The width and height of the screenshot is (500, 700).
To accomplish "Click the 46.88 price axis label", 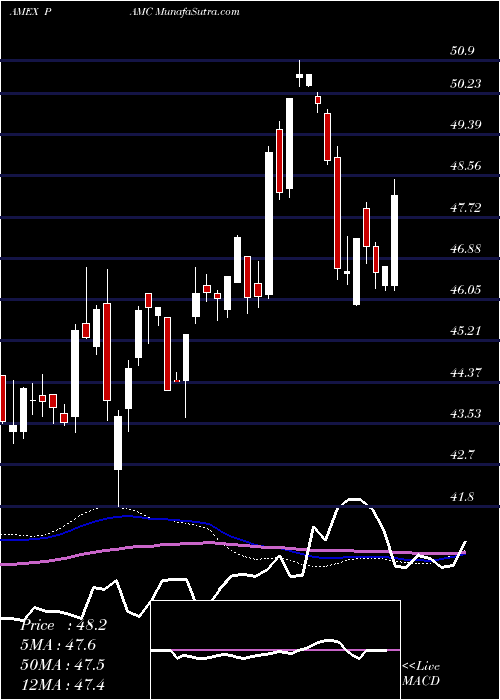I will coord(466,249).
